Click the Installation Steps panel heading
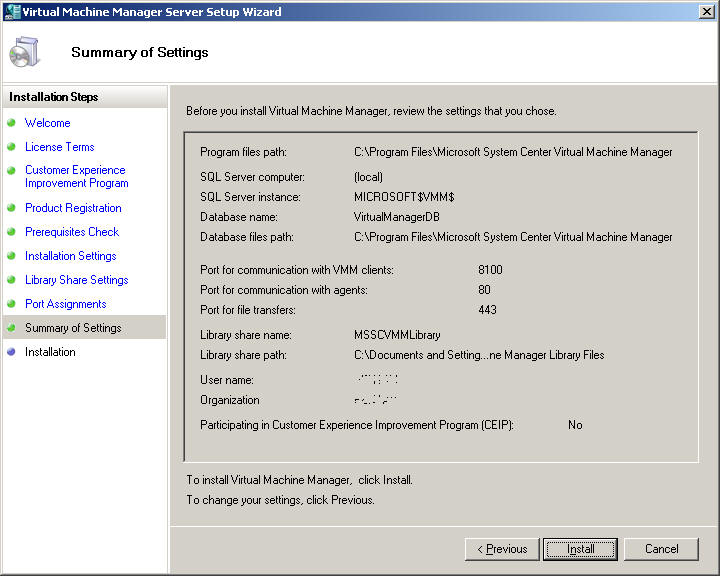720x576 pixels. point(53,97)
